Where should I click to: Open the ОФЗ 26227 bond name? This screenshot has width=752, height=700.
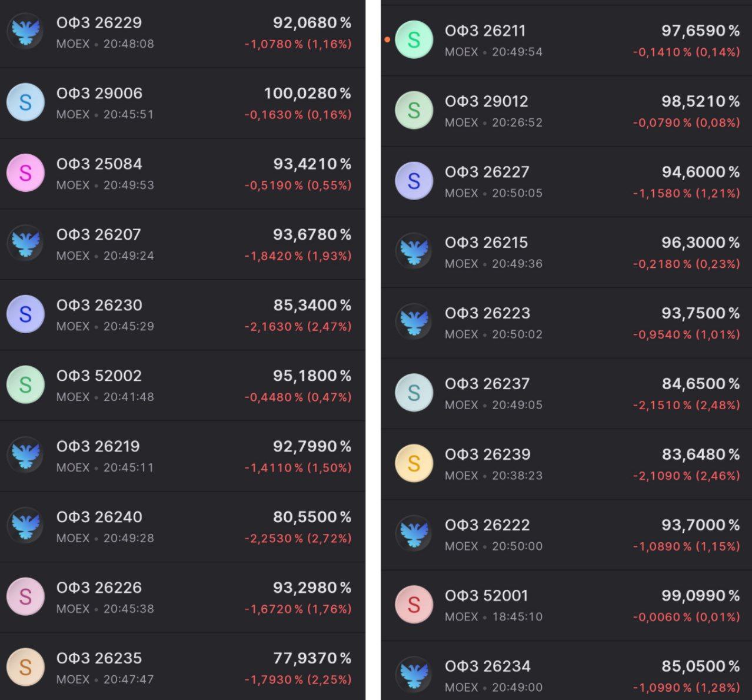[487, 172]
